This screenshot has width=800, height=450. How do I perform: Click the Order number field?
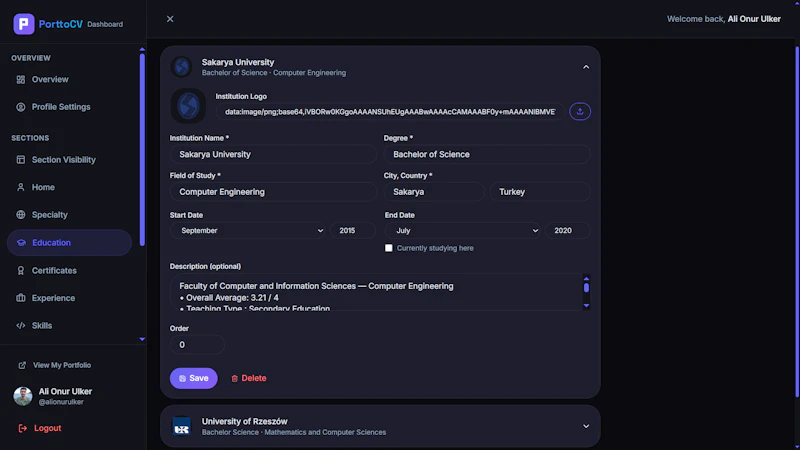197,345
